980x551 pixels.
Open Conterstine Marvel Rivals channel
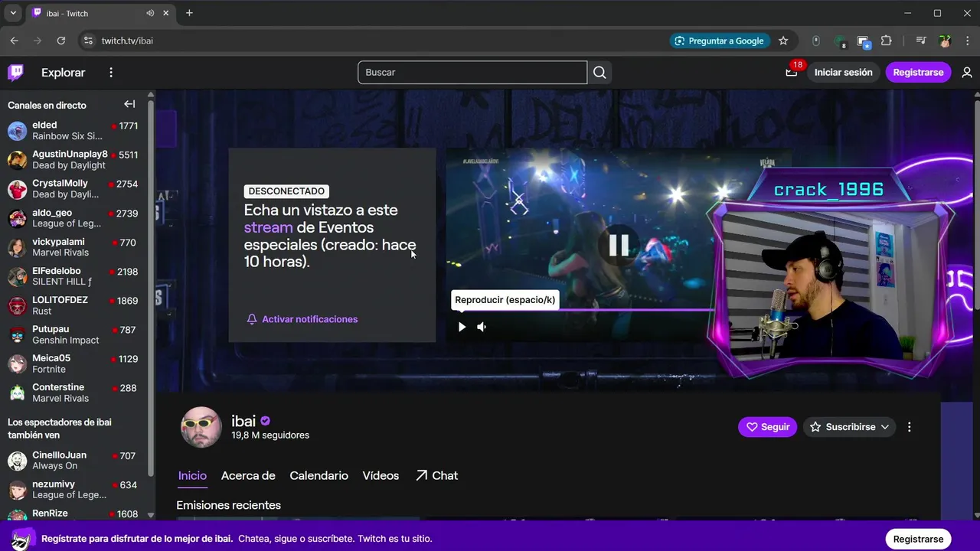pos(74,393)
